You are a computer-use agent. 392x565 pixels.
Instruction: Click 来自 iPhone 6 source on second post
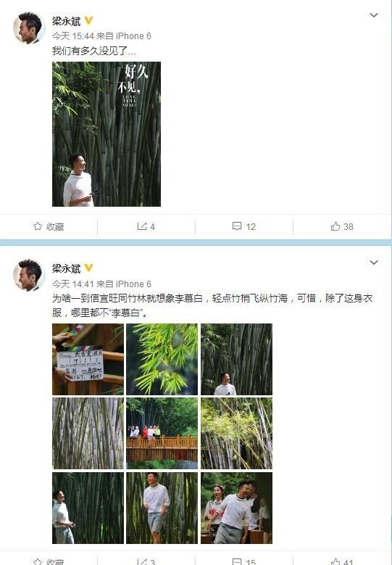tap(124, 284)
